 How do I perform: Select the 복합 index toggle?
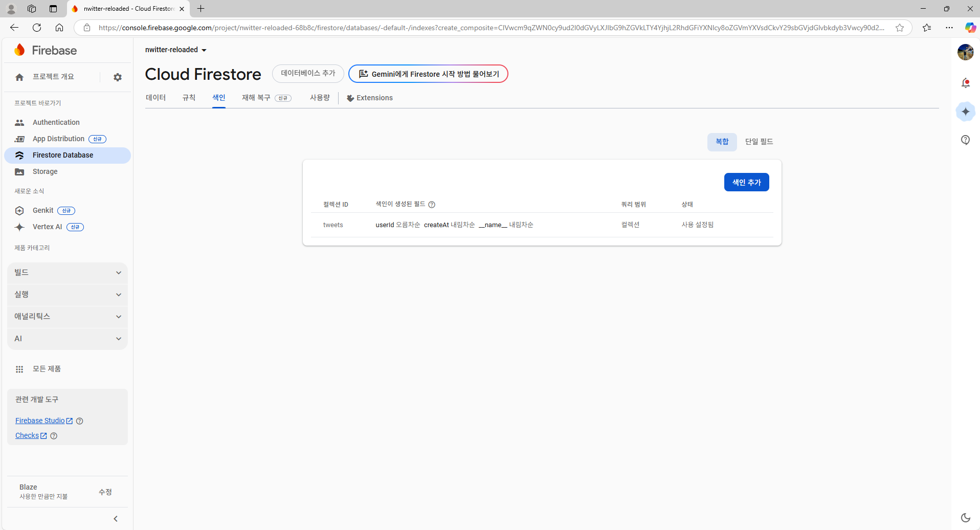(722, 142)
